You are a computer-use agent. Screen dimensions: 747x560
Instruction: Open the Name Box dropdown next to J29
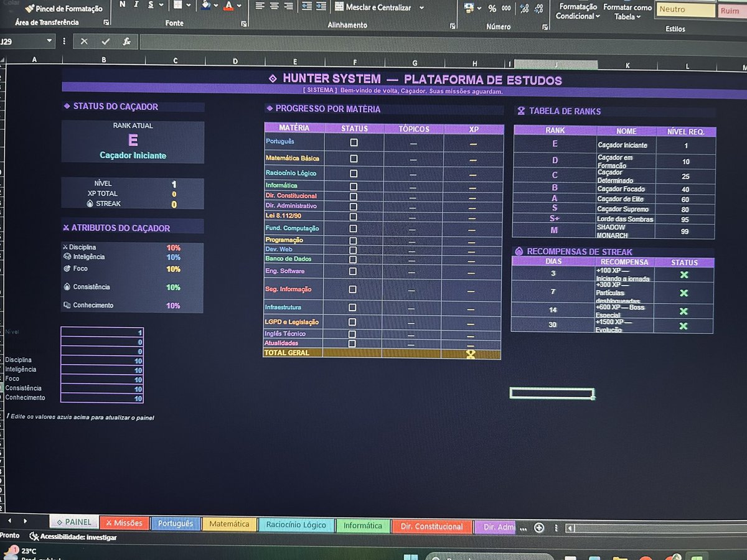(50, 42)
